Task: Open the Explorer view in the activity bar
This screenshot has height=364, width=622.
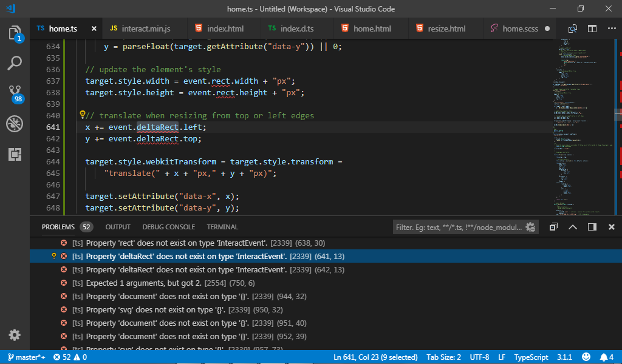Action: pos(15,35)
